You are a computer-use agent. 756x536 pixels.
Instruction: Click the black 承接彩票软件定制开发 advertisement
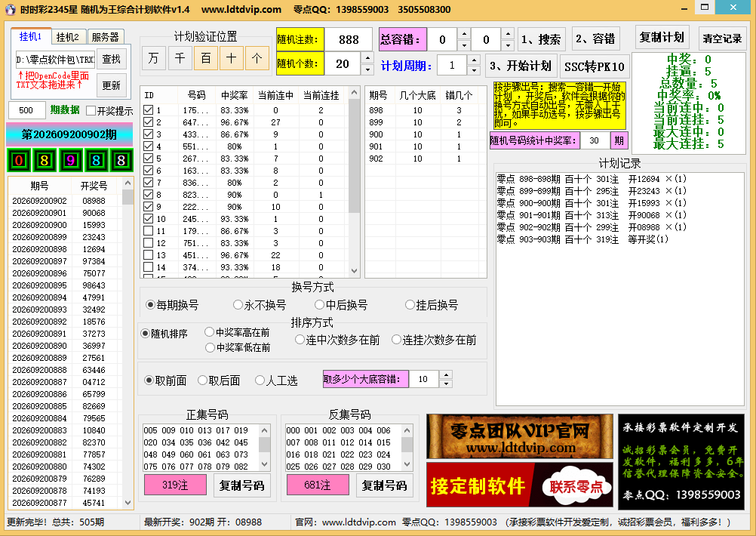(x=681, y=461)
